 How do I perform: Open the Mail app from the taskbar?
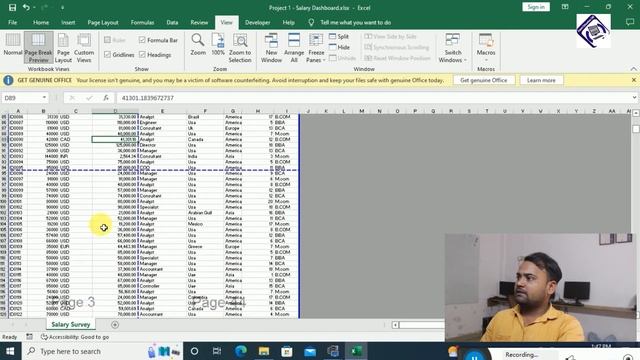[x=310, y=351]
